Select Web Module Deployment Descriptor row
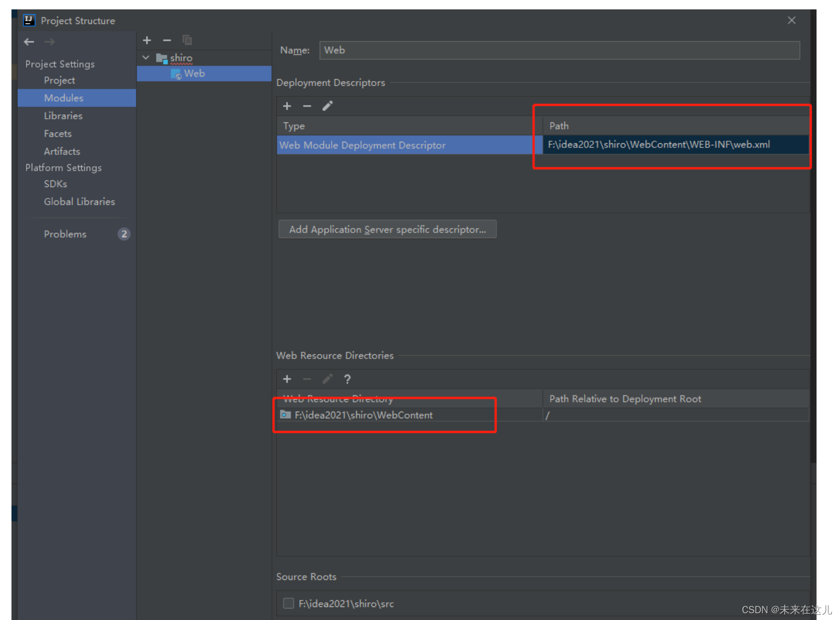 tap(410, 145)
